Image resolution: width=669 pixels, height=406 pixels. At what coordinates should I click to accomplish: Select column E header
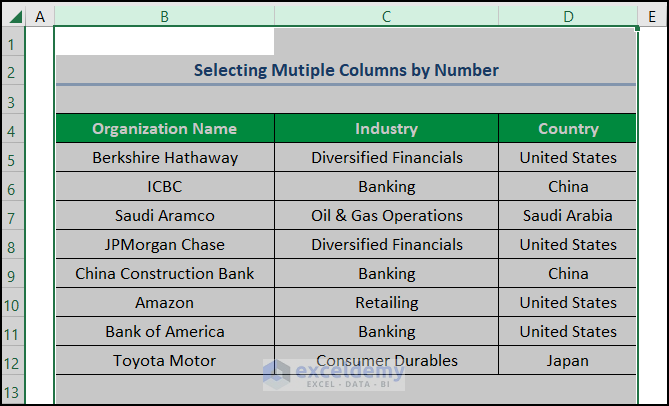[652, 16]
